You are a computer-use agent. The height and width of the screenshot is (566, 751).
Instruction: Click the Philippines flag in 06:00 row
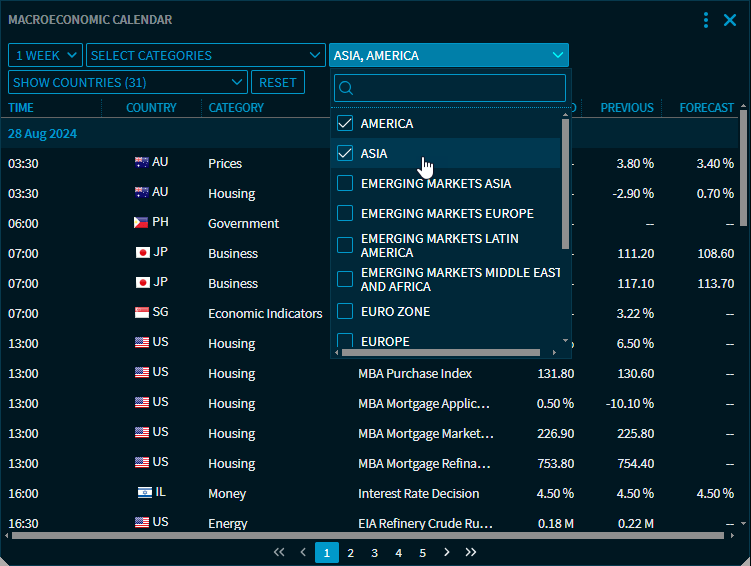(x=141, y=223)
